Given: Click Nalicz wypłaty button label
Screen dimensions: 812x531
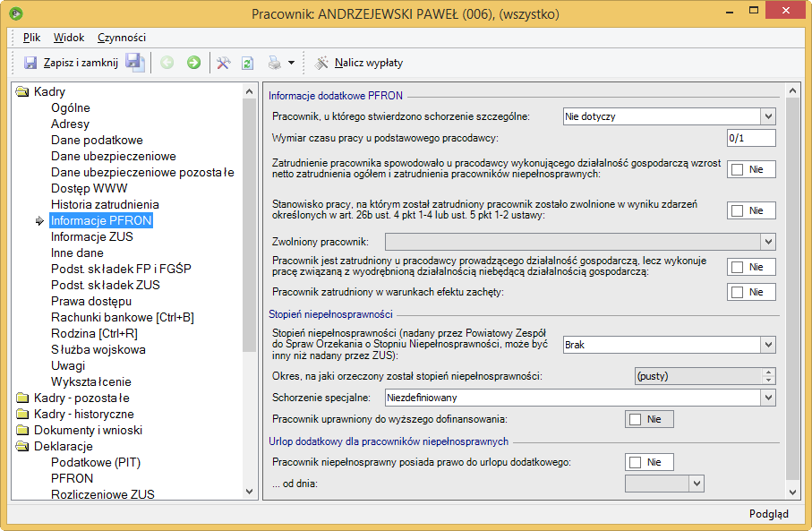Looking at the screenshot, I should [369, 63].
